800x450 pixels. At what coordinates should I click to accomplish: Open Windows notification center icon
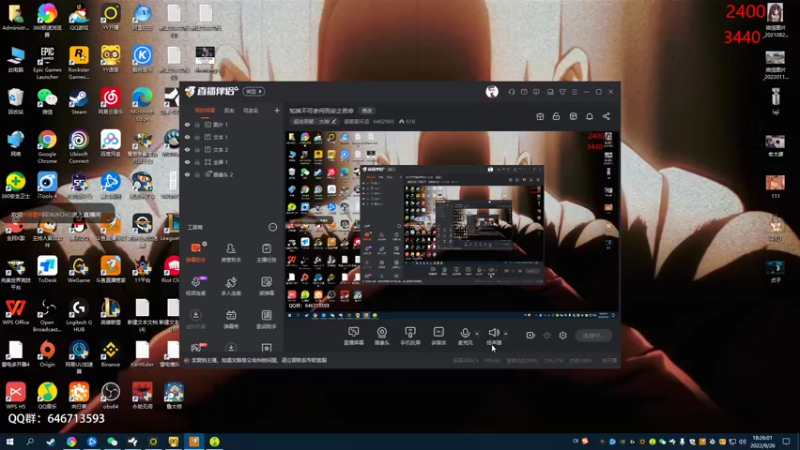click(786, 441)
